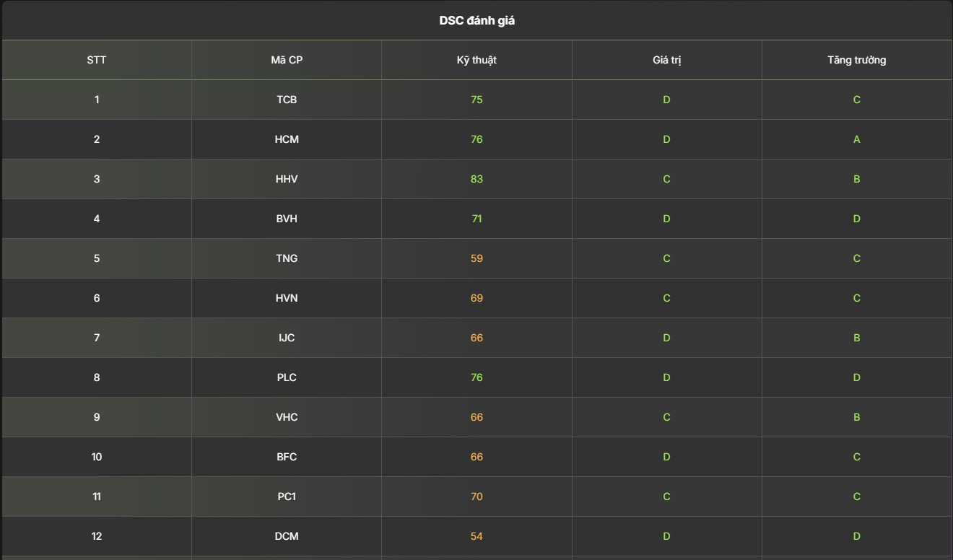Click the BFC stock ticker
This screenshot has height=560, width=953.
[x=287, y=457]
